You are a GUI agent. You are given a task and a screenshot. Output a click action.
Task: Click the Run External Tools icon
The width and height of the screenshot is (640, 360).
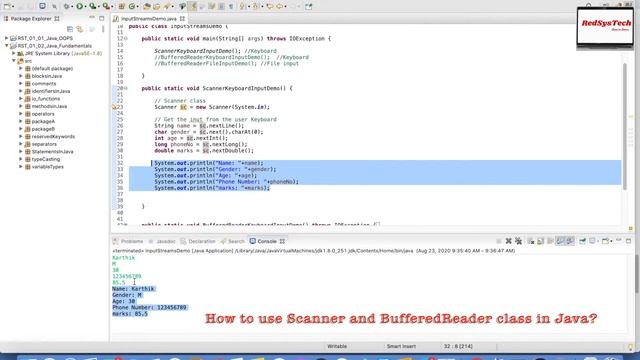(x=106, y=6)
